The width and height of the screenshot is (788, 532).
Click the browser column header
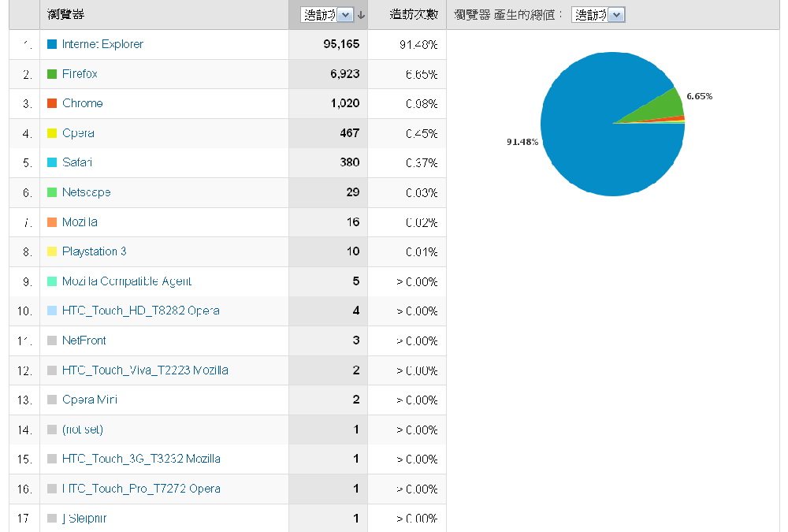(66, 15)
